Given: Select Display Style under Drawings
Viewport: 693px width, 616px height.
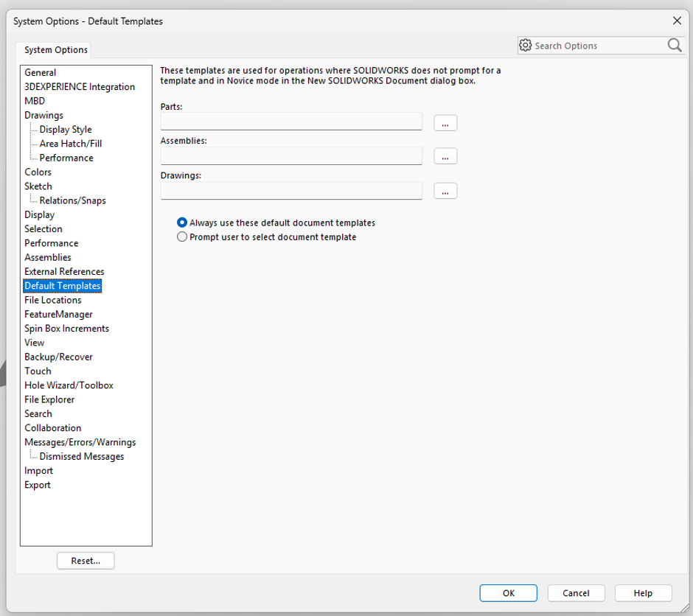Looking at the screenshot, I should click(66, 130).
